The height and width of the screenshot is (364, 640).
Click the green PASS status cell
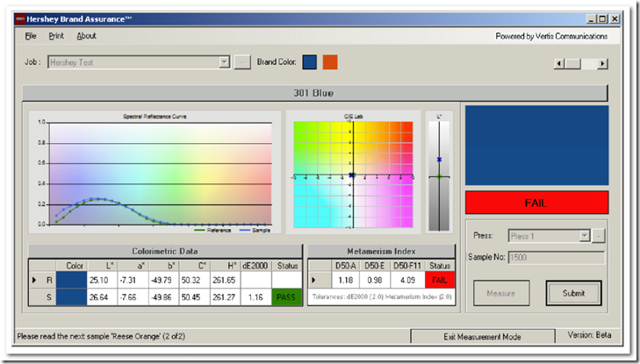(x=286, y=297)
